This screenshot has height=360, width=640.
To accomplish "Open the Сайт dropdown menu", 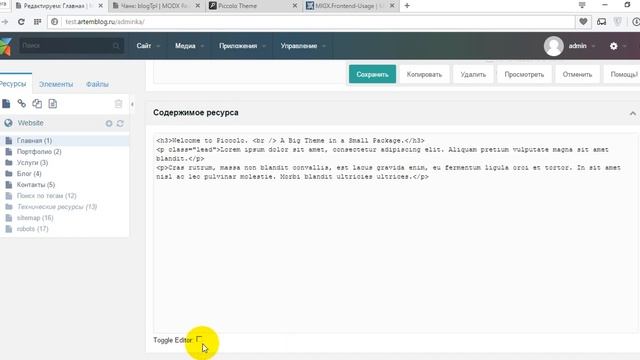I will tap(148, 46).
